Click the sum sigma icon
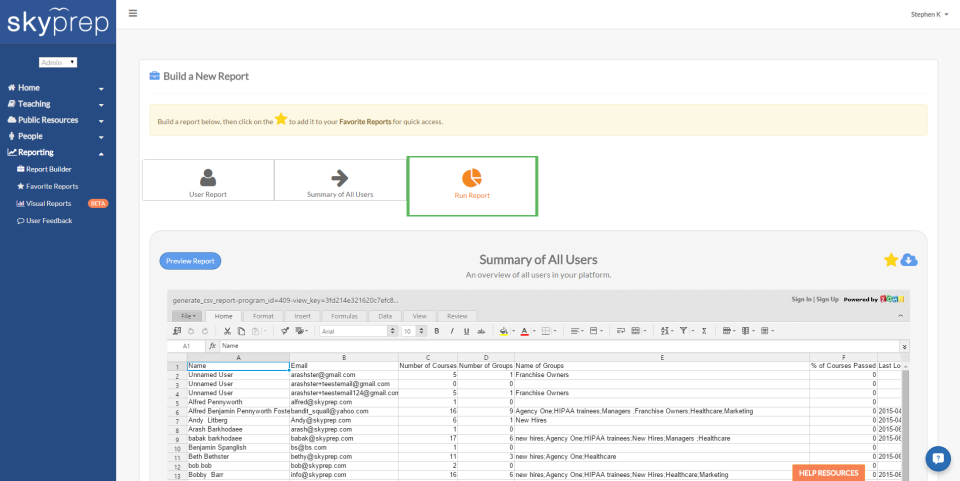This screenshot has height=481, width=960. coord(704,331)
